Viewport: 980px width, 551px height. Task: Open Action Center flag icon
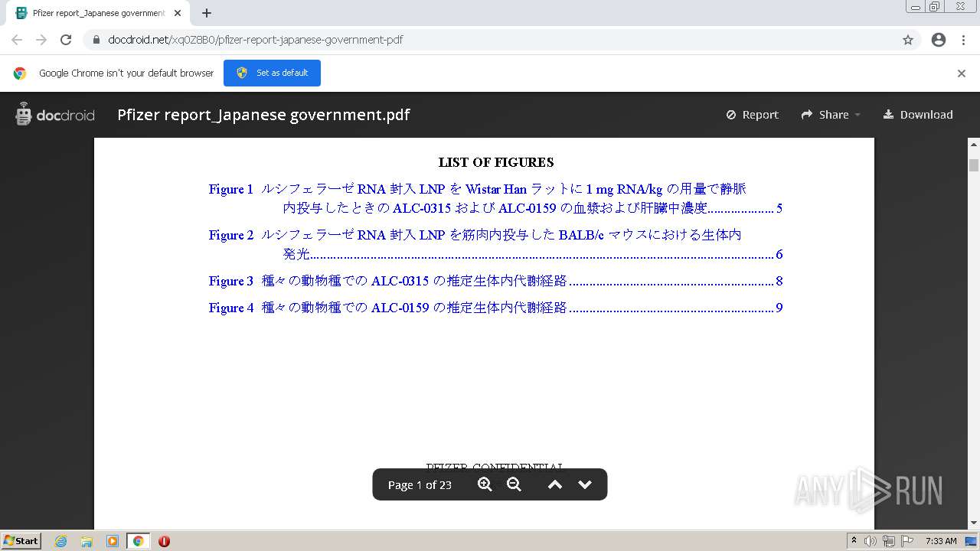click(907, 541)
